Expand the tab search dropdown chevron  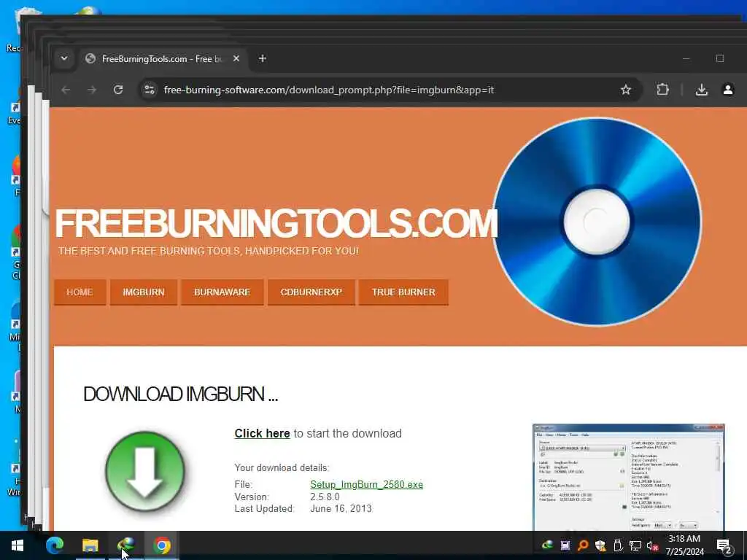pos(64,58)
